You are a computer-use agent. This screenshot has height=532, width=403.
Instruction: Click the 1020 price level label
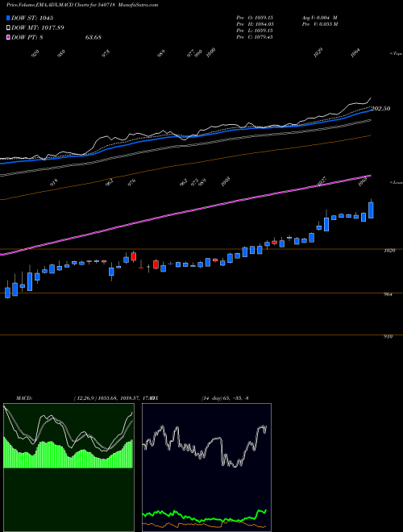pyautogui.click(x=390, y=251)
